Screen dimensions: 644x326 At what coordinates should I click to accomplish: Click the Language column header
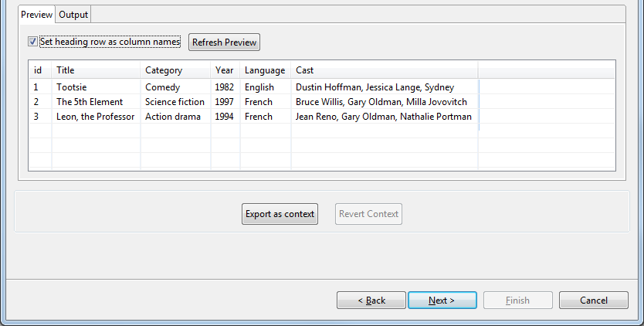click(x=265, y=70)
